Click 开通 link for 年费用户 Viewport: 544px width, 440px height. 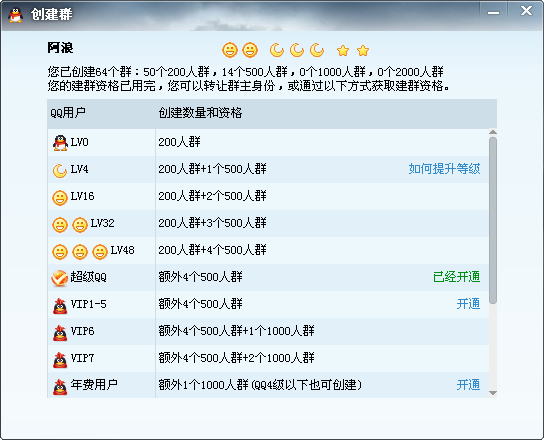[468, 385]
